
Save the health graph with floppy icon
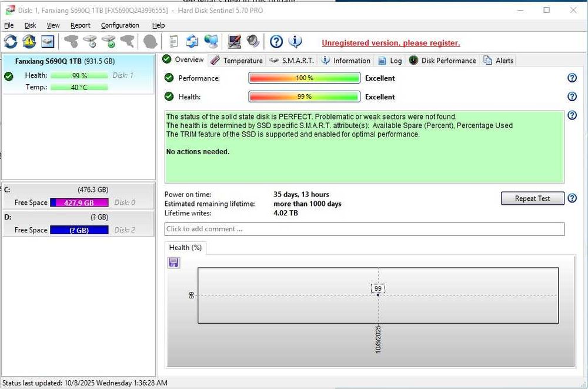pos(173,262)
